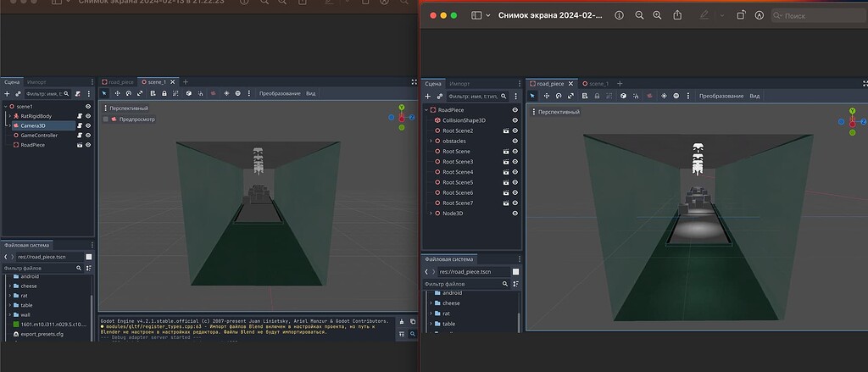
Task: Toggle visibility of obstacles node
Action: coord(515,142)
